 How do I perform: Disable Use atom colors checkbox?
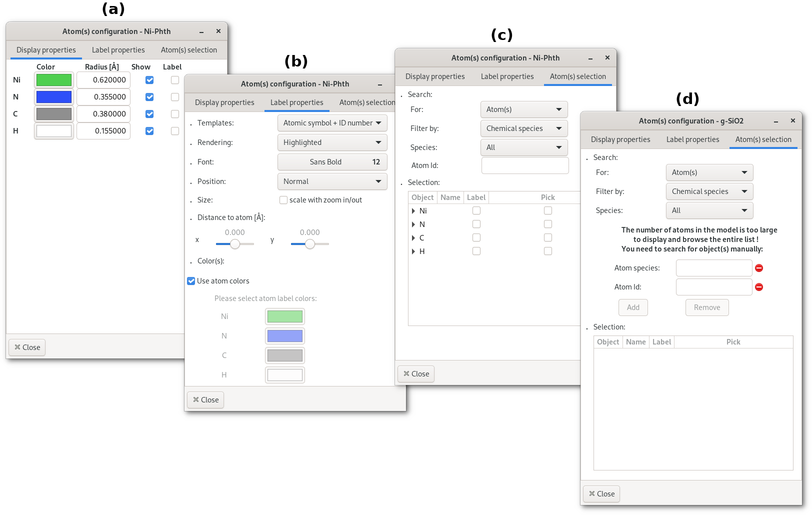pyautogui.click(x=191, y=281)
